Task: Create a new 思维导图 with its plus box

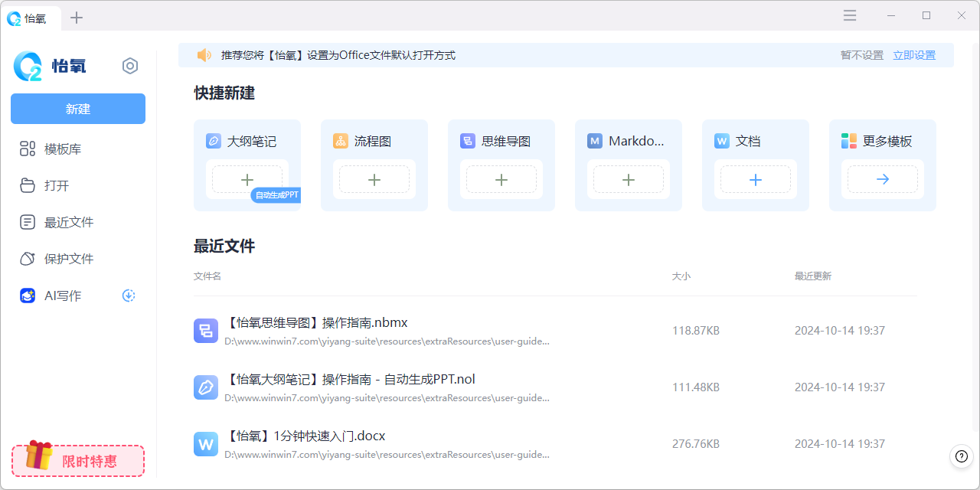Action: (501, 179)
